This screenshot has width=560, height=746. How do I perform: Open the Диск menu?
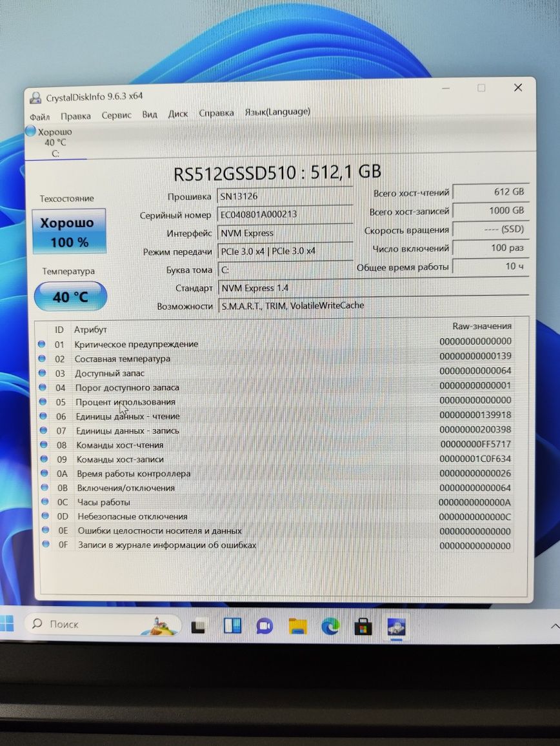tap(178, 114)
